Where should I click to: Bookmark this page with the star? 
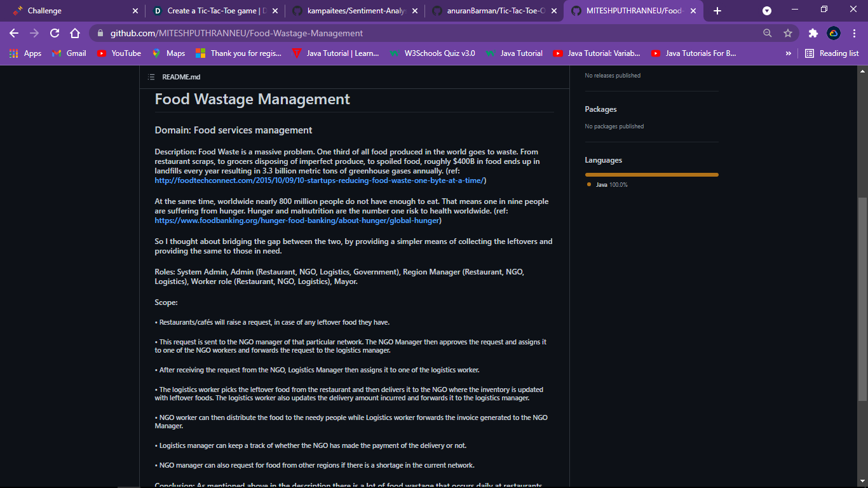788,33
